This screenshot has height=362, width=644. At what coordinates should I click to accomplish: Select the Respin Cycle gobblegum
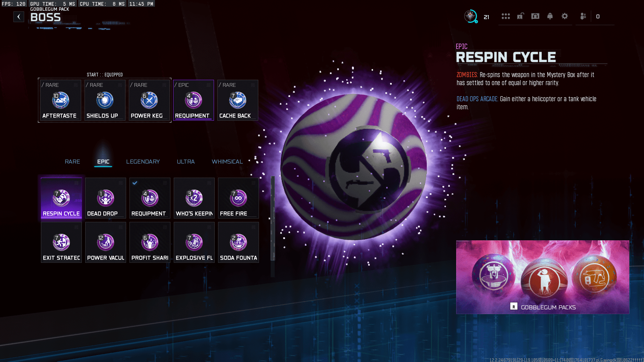(61, 198)
